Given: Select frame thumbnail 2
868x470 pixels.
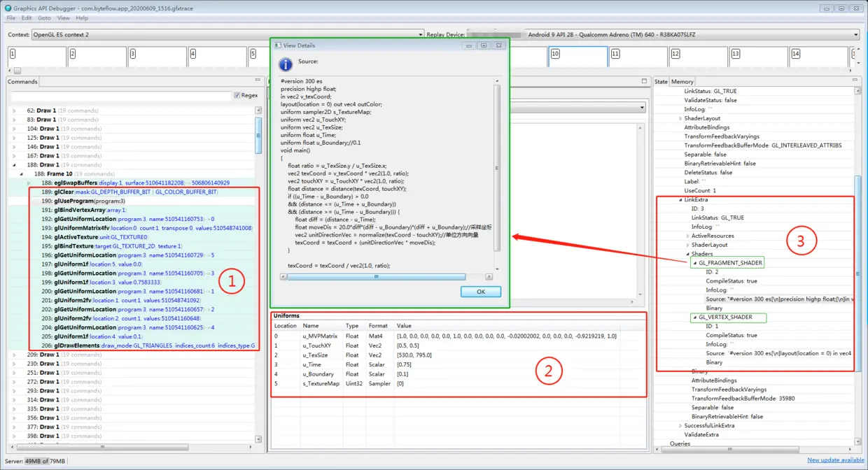Looking at the screenshot, I should (x=97, y=57).
